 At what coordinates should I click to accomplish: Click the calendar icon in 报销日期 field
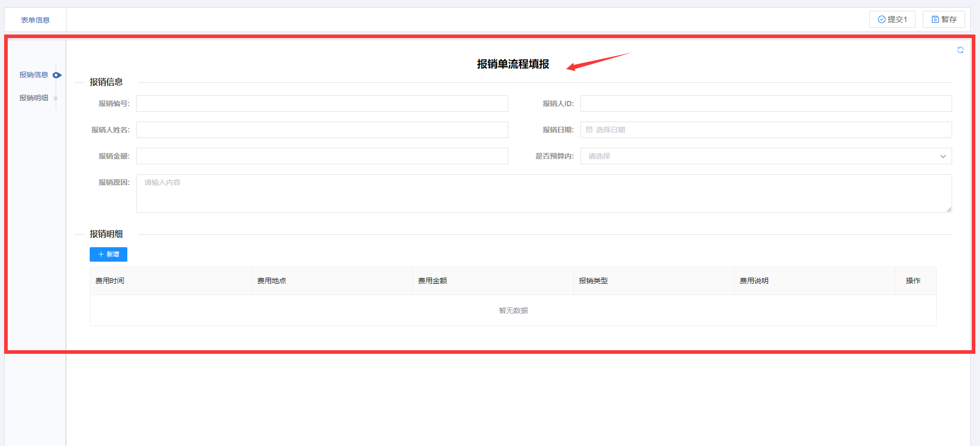pyautogui.click(x=589, y=130)
